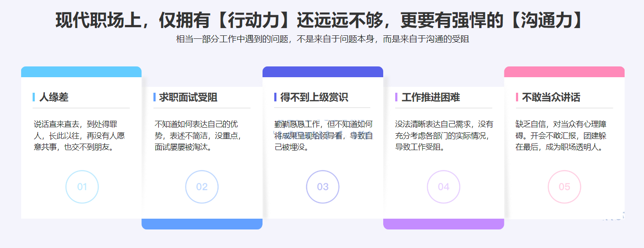Click the 04 circle badge
This screenshot has width=644, height=248.
(x=444, y=187)
